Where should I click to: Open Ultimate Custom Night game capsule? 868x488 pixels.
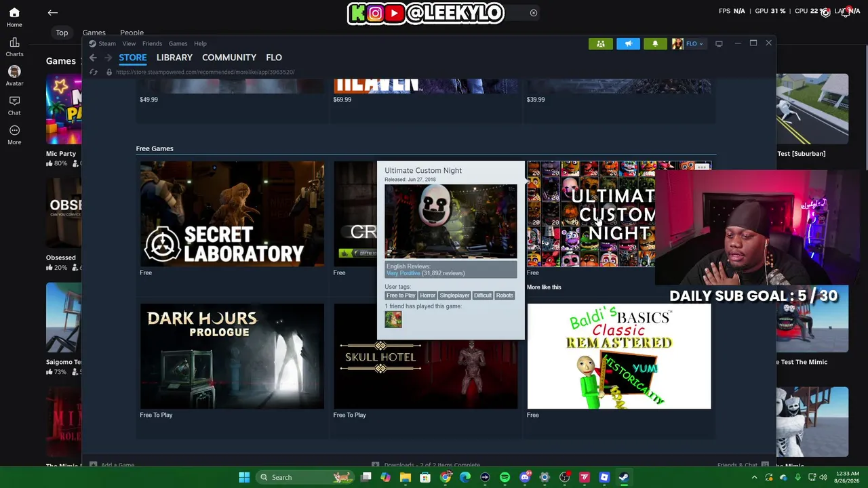(591, 214)
